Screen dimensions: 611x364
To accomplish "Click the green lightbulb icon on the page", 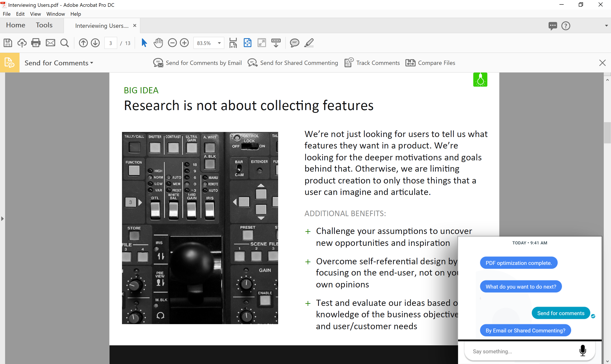I will (x=480, y=80).
